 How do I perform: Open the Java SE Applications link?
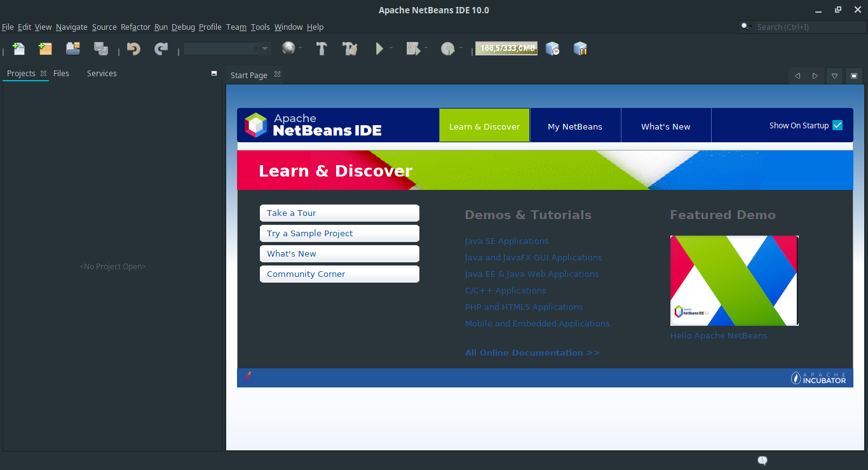[506, 241]
